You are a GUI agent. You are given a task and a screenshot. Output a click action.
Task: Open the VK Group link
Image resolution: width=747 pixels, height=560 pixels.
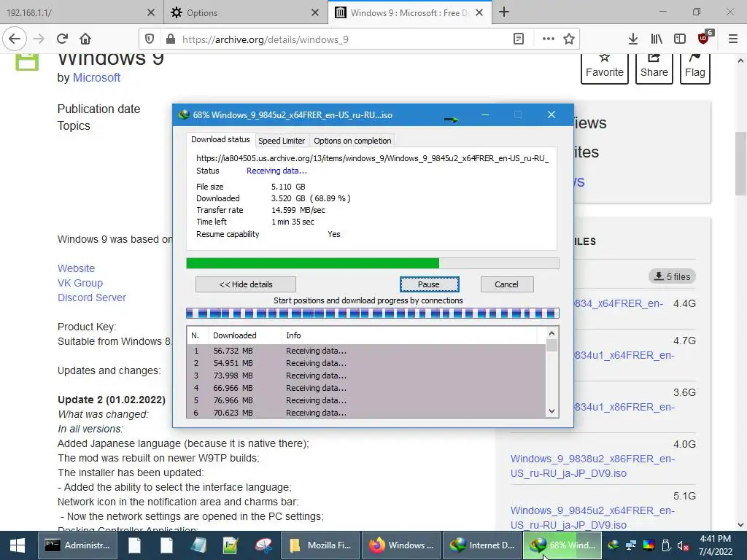click(x=80, y=283)
